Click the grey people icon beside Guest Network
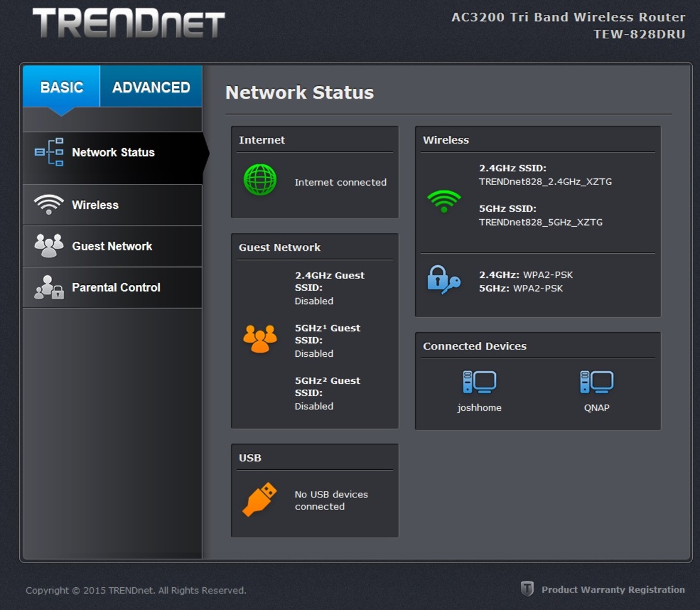Viewport: 700px width, 610px height. [x=49, y=245]
